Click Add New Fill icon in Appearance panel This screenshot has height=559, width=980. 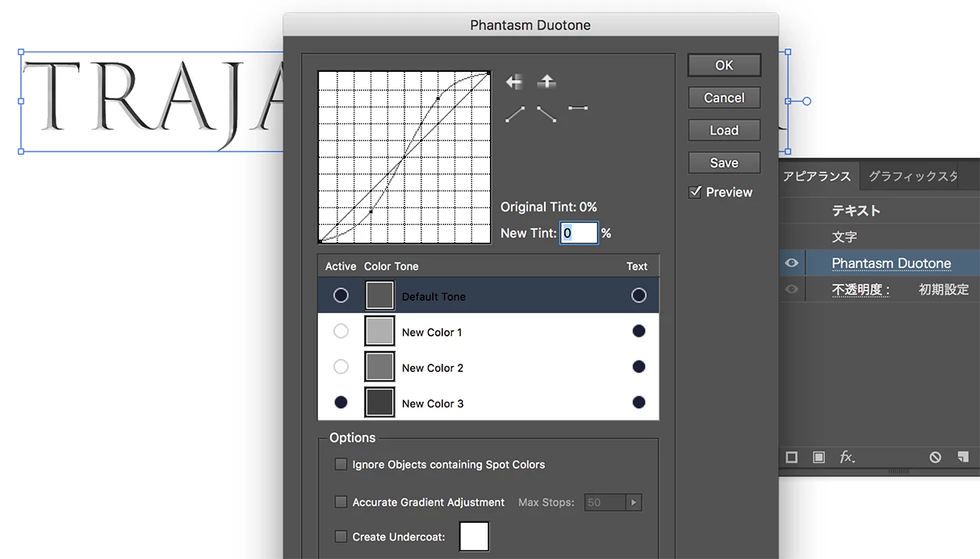click(x=819, y=457)
